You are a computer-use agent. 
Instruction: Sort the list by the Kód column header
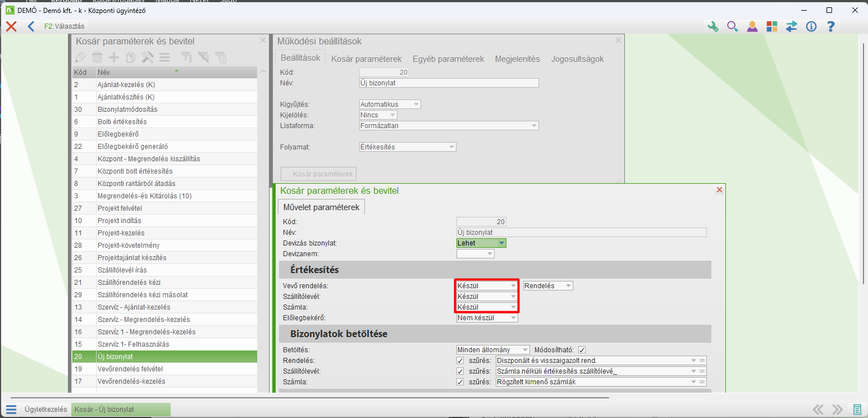click(x=83, y=72)
